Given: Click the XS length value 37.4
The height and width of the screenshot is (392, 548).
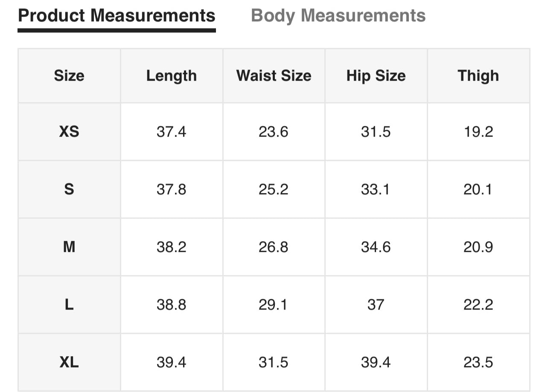Looking at the screenshot, I should pos(171,132).
